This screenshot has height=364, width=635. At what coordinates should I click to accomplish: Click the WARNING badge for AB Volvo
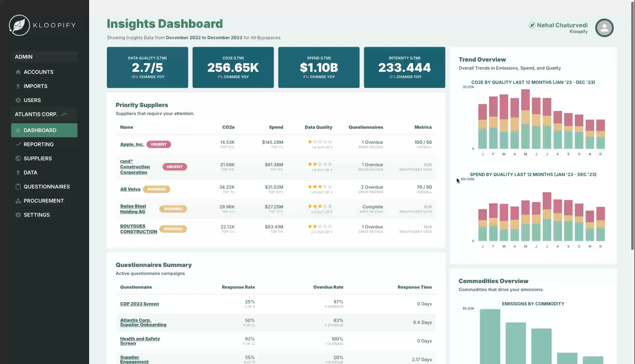click(x=157, y=189)
